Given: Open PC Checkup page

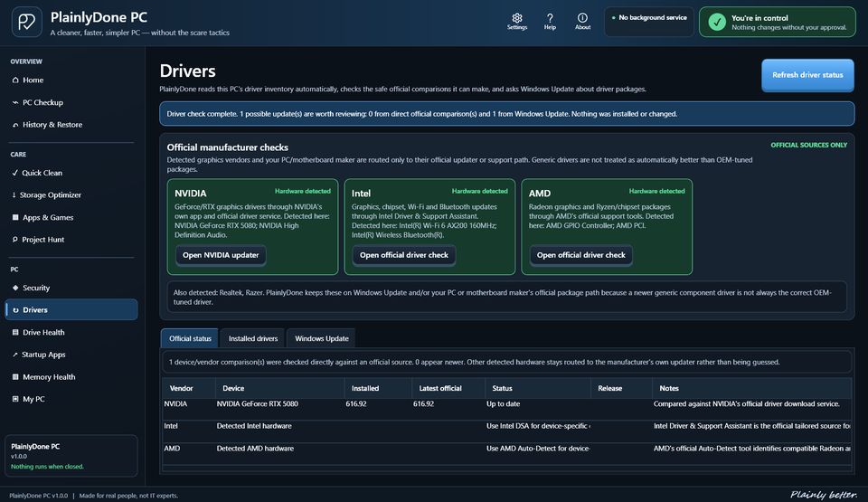Looking at the screenshot, I should [x=71, y=102].
